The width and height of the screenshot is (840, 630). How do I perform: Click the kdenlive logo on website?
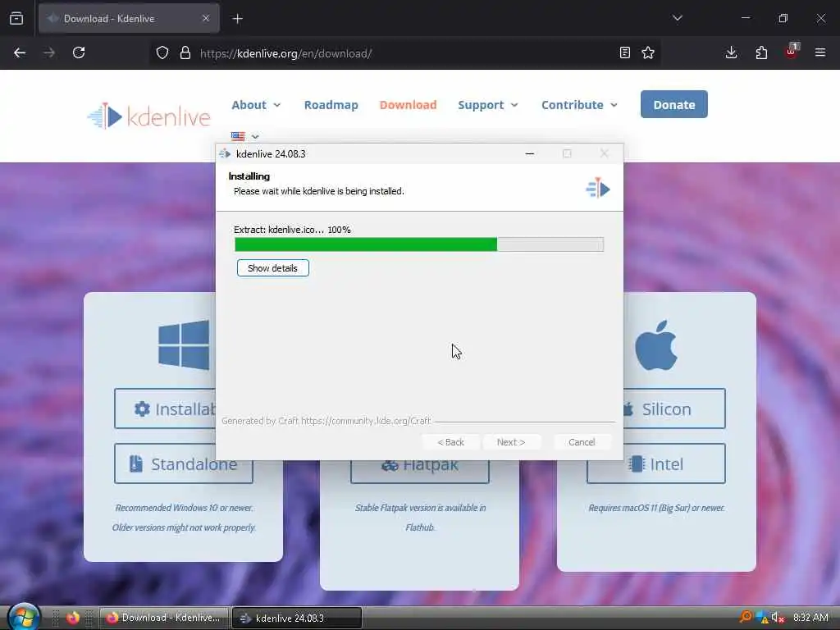point(149,116)
